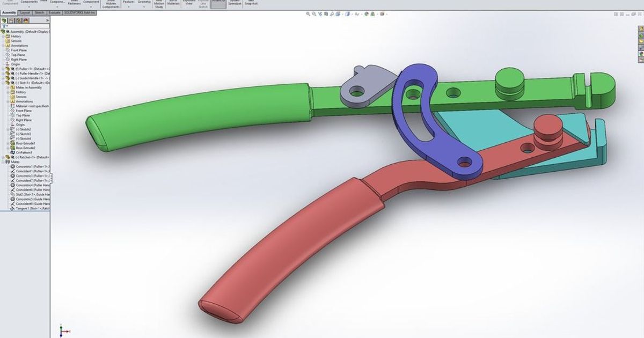Image resolution: width=644 pixels, height=338 pixels.
Task: Open the New Motion Study tool
Action: (159, 4)
